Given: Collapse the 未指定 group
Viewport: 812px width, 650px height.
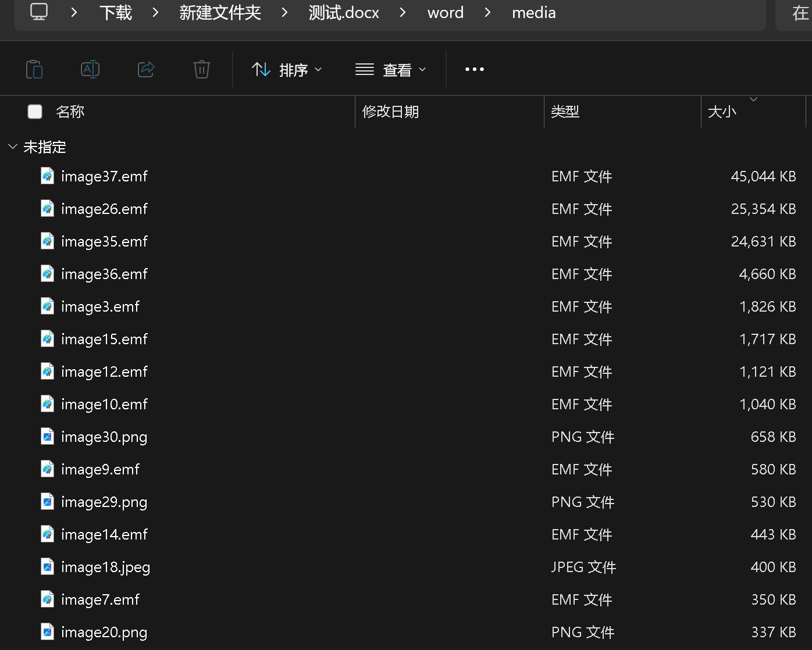Looking at the screenshot, I should 12,147.
